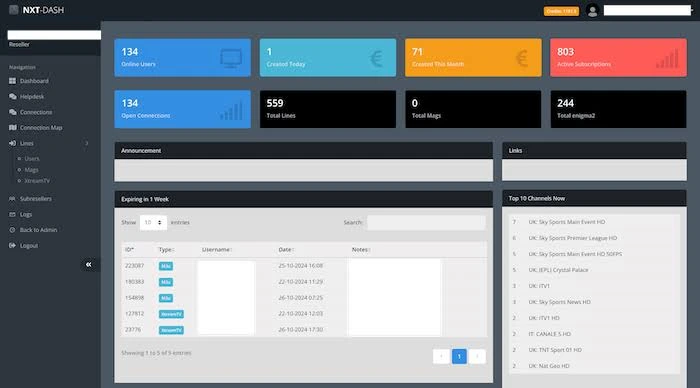The width and height of the screenshot is (700, 388).
Task: Expand the Lines submenu chevron
Action: pyautogui.click(x=87, y=143)
